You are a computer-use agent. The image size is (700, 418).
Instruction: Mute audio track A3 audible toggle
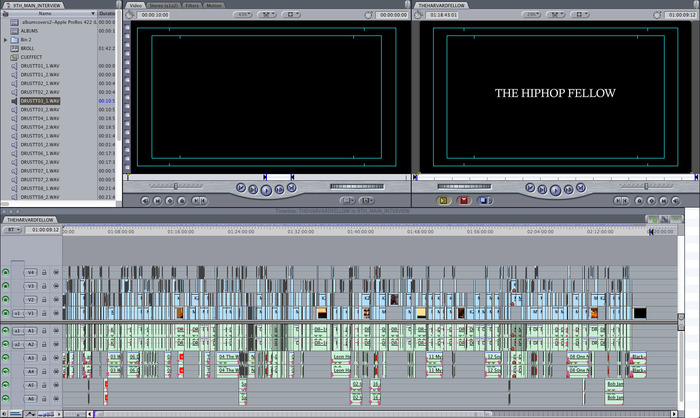point(5,358)
